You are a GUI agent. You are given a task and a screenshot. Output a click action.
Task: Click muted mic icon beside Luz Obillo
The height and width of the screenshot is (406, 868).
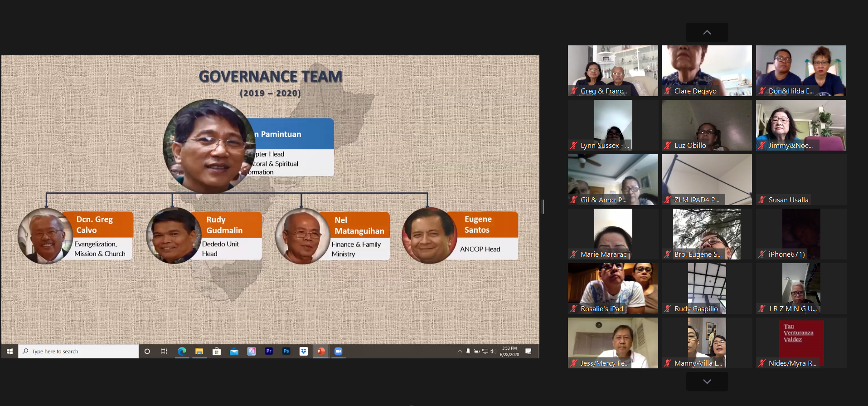668,145
